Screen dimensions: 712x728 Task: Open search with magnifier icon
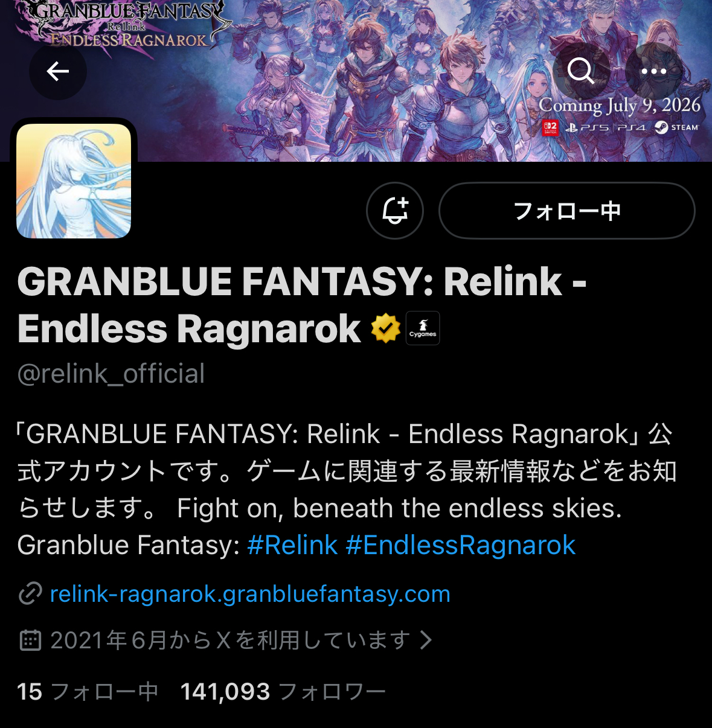(581, 71)
